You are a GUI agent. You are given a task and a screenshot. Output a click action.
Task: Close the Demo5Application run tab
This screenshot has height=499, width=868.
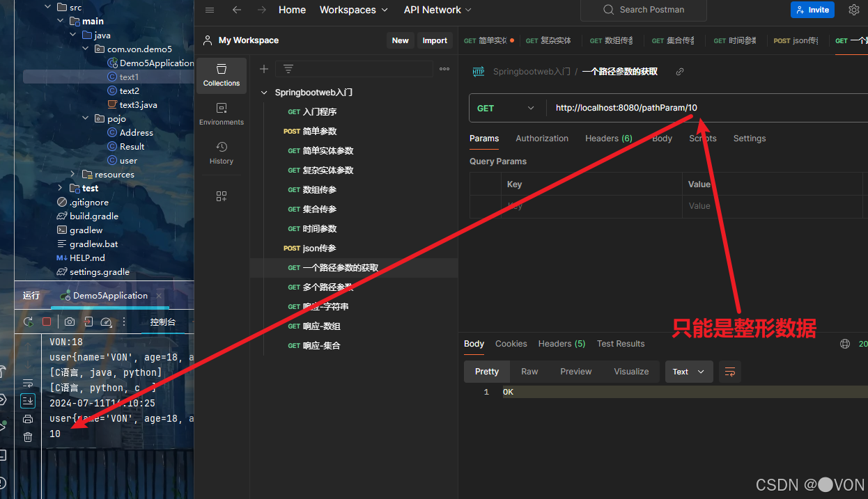160,296
